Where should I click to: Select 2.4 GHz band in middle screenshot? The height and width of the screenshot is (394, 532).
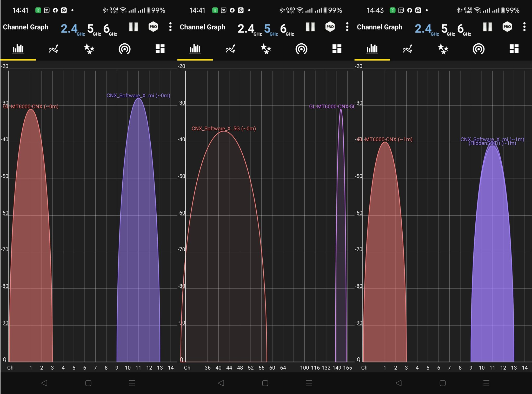click(250, 29)
